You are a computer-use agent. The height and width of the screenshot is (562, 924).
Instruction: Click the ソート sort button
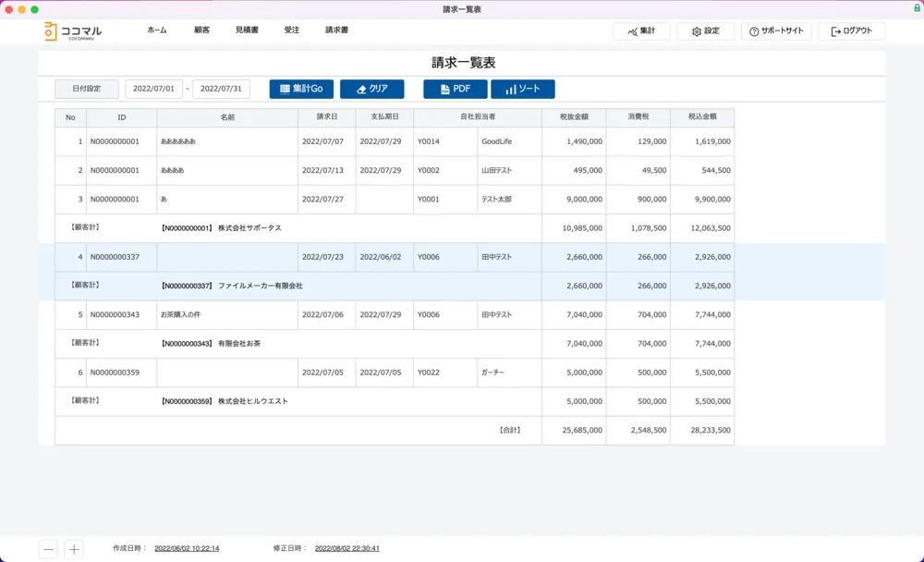pyautogui.click(x=522, y=89)
